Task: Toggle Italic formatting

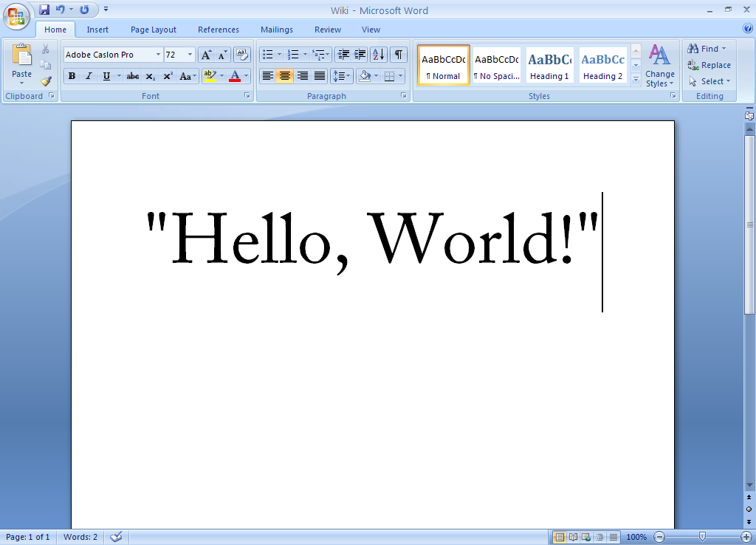Action: (89, 76)
